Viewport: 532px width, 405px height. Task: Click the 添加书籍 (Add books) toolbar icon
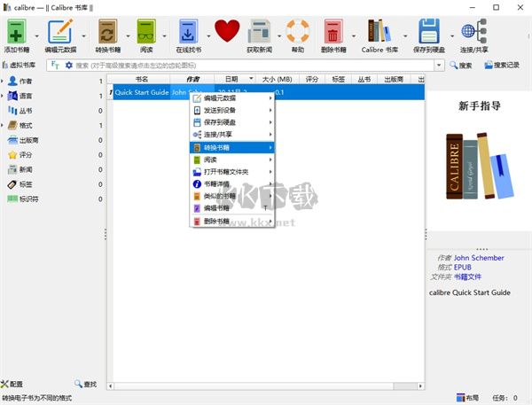(17, 32)
